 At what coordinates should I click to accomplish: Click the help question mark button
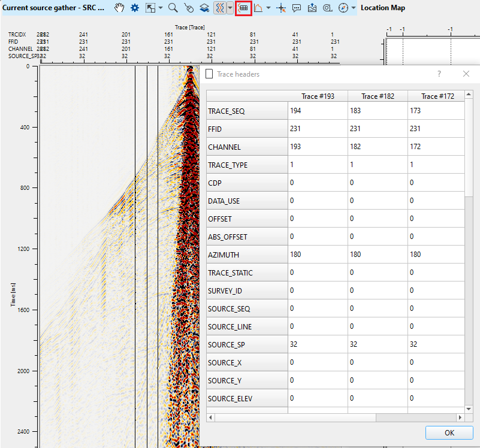(x=439, y=74)
